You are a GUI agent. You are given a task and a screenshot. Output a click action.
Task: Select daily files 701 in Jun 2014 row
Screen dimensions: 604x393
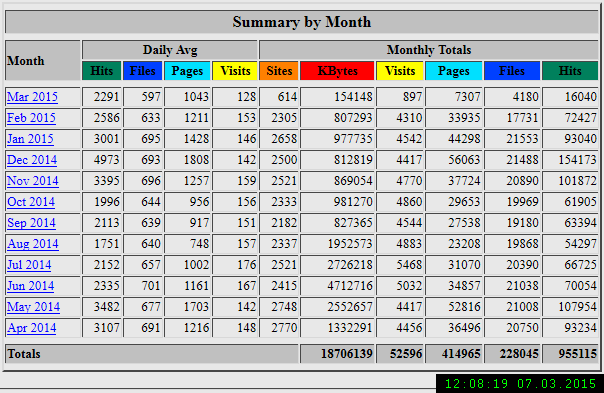(x=151, y=286)
